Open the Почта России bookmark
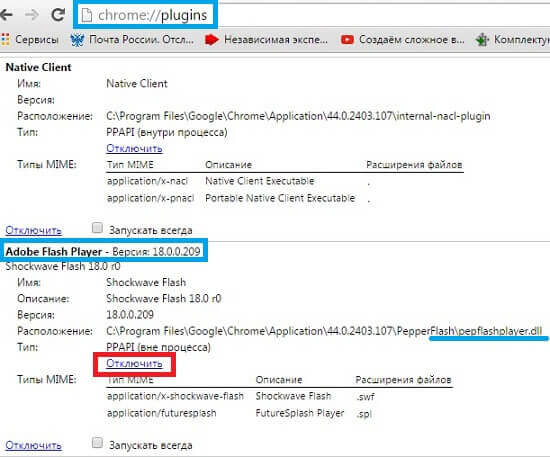550x457 pixels. pos(132,39)
